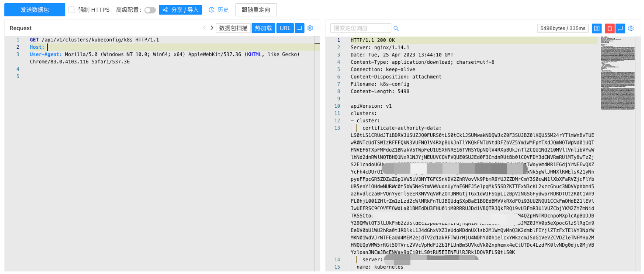
Task: Open Request editor settings gear
Action: click(310, 28)
